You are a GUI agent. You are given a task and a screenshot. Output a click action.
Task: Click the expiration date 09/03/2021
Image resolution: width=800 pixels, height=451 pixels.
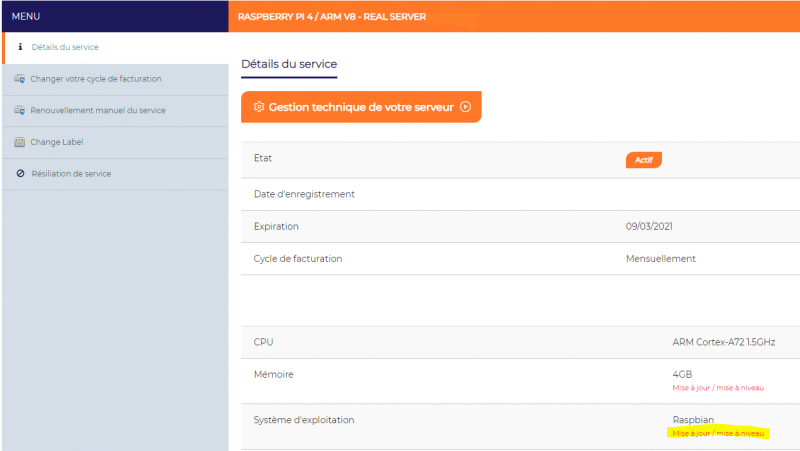(649, 227)
